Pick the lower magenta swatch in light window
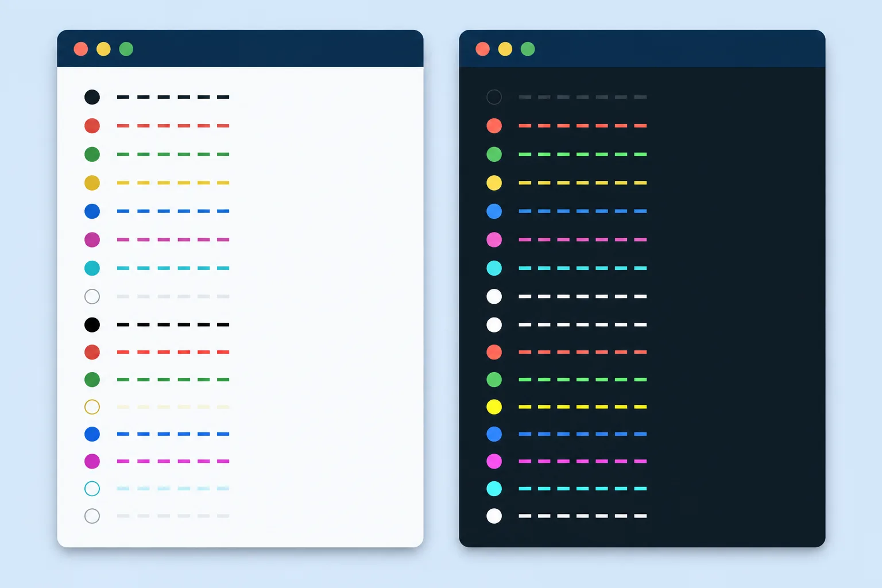This screenshot has width=882, height=588. pos(92,461)
